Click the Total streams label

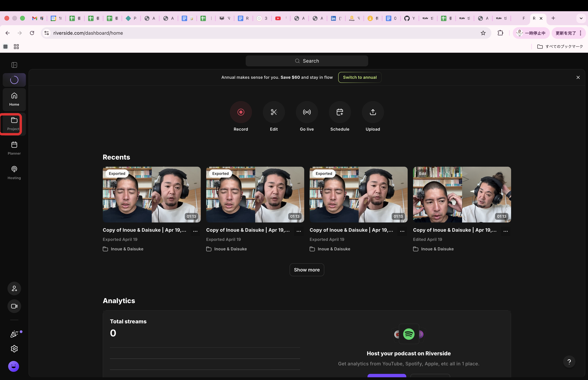coord(128,321)
